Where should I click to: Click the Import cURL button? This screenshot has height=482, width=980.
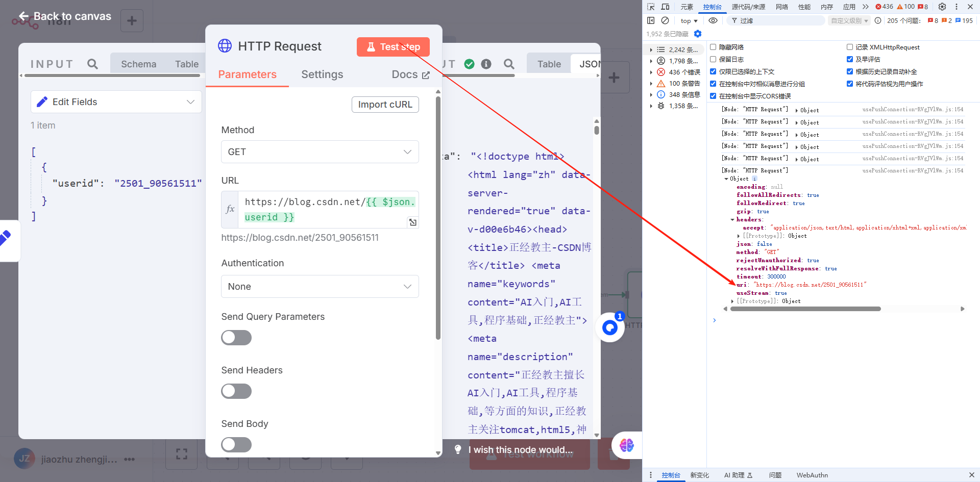tap(385, 105)
